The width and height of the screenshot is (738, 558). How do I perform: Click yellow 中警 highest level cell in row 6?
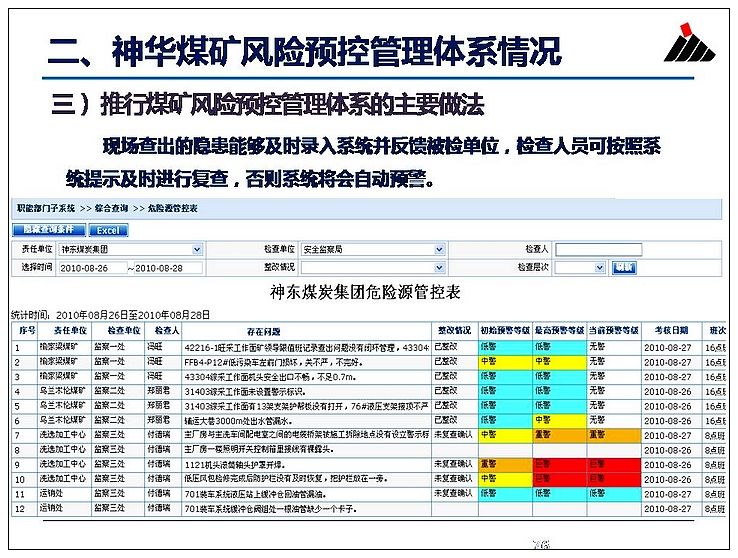pos(560,420)
